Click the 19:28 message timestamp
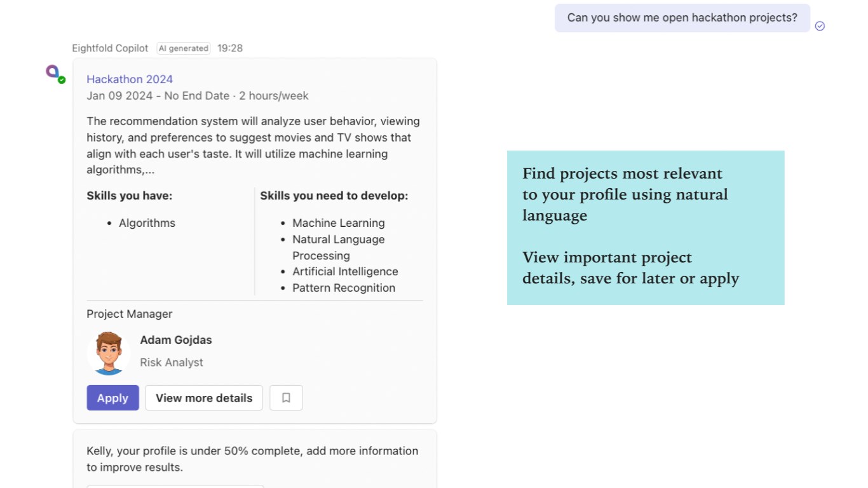The width and height of the screenshot is (868, 488). click(230, 48)
